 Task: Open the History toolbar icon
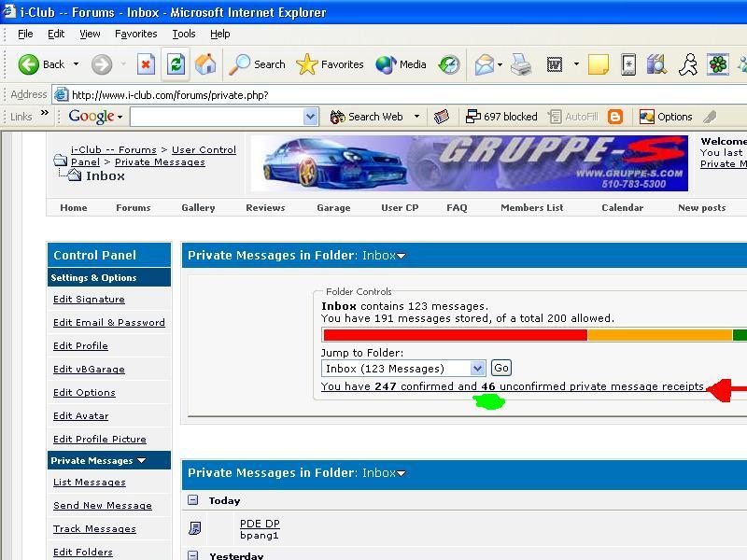click(449, 64)
